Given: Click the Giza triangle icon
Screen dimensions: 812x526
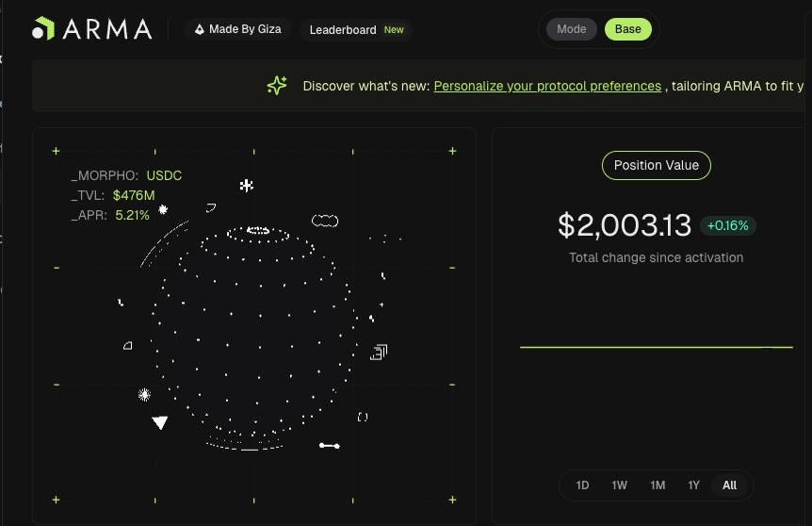Looking at the screenshot, I should 200,29.
